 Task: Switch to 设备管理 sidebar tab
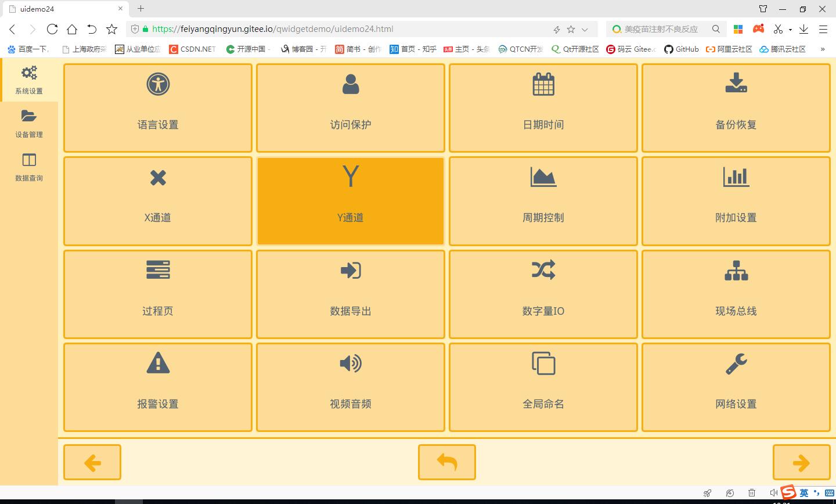(29, 124)
